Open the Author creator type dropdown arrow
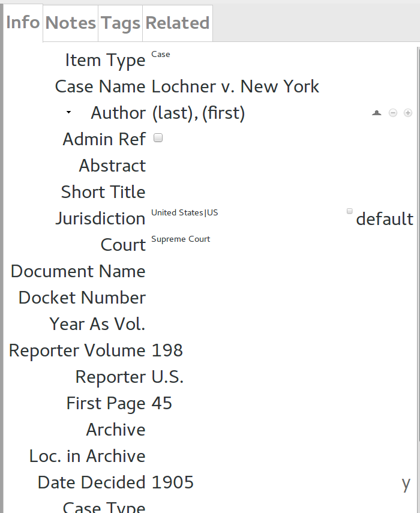 [x=68, y=112]
